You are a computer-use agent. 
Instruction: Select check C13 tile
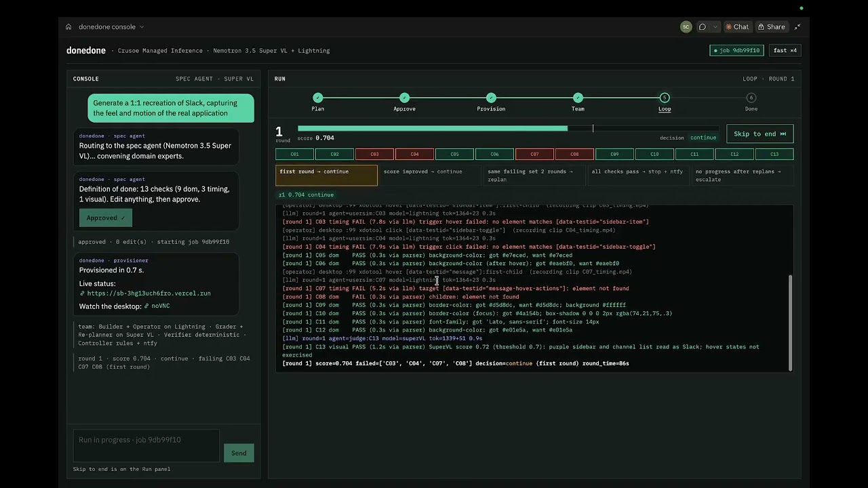[774, 154]
